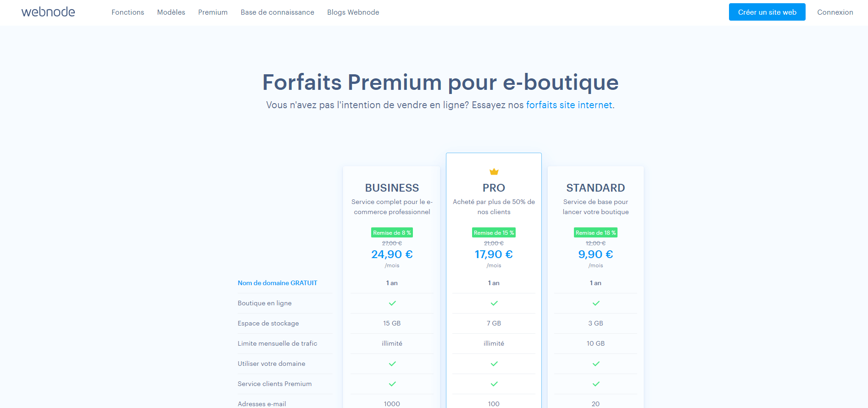Click the Remise de 15 % badge
Screen dimensions: 868x408
tap(494, 232)
